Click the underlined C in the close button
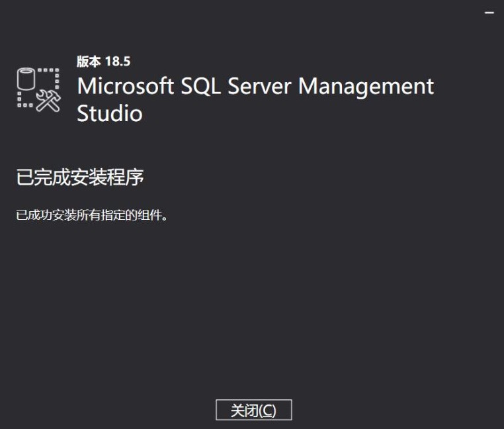Image resolution: width=504 pixels, height=429 pixels. pyautogui.click(x=267, y=410)
